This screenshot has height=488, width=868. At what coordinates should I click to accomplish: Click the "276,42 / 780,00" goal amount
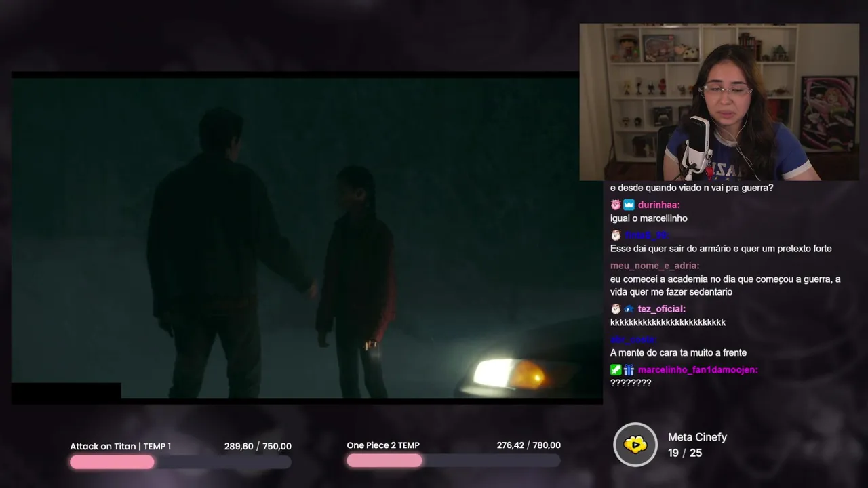click(x=528, y=445)
